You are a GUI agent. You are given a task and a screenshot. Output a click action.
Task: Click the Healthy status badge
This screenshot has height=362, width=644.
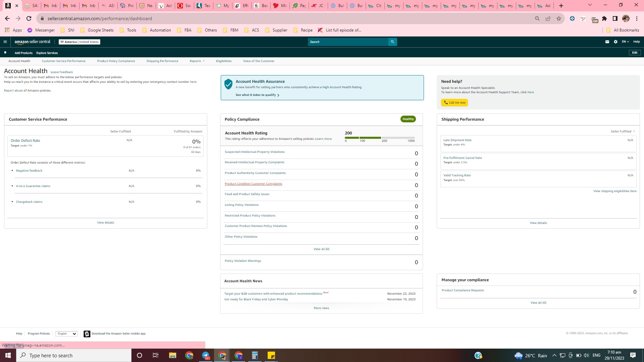[x=408, y=119]
